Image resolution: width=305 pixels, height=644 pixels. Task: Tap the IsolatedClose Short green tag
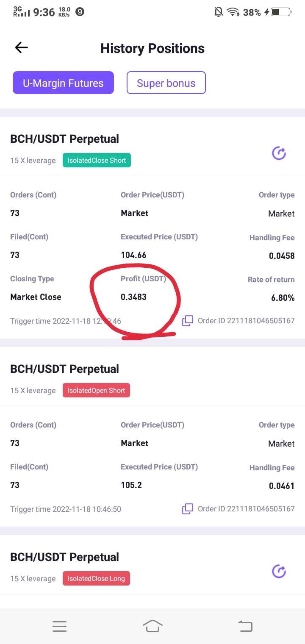(97, 161)
